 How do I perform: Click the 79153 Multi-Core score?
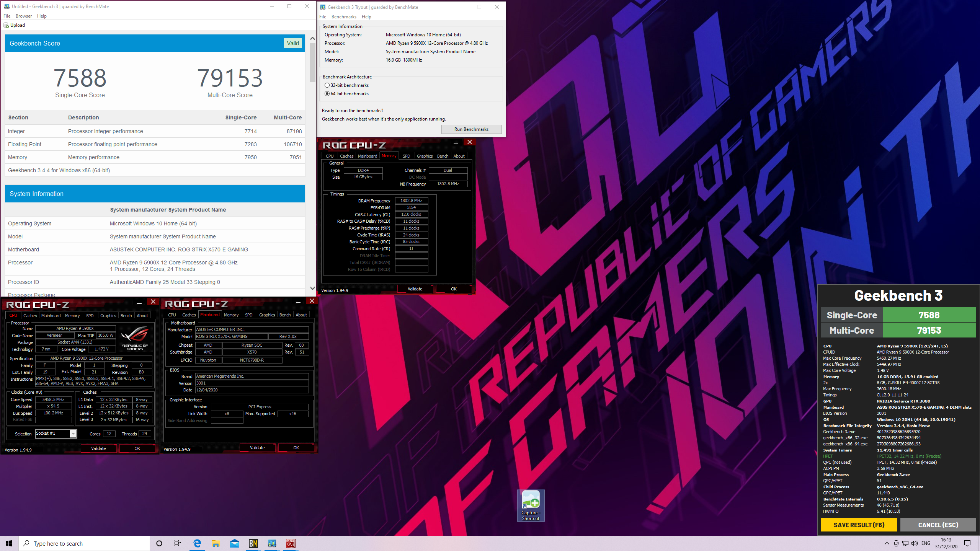tap(230, 78)
